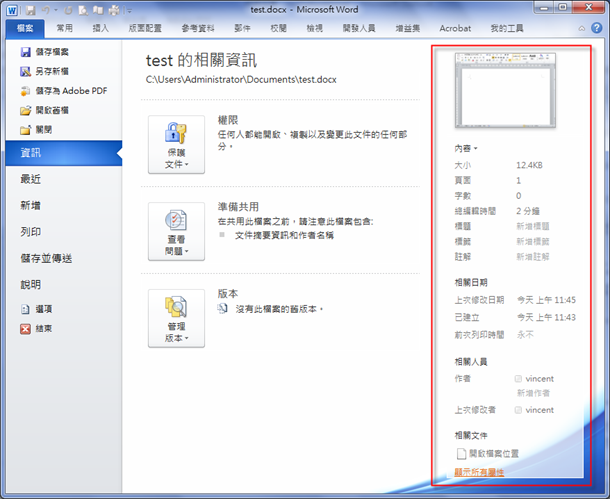This screenshot has width=610, height=499.
Task: Click the test 的相關資訊 heading
Action: click(201, 61)
